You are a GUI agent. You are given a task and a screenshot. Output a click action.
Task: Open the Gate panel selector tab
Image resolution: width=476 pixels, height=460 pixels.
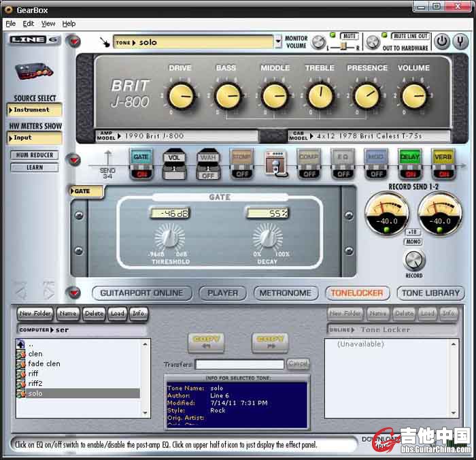click(87, 191)
